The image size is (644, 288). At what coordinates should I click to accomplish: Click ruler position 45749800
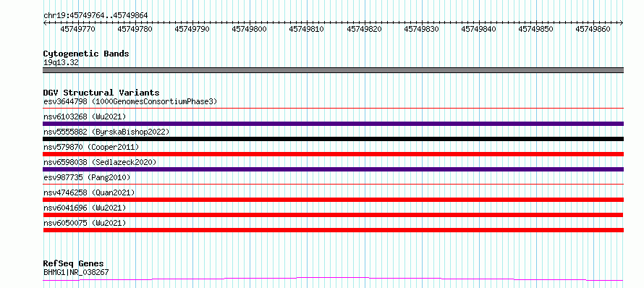point(250,29)
